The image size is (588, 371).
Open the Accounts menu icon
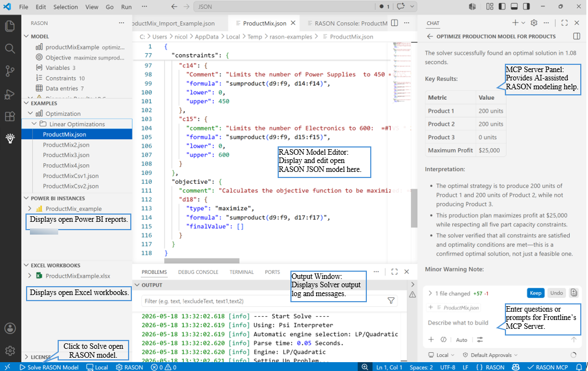click(10, 328)
